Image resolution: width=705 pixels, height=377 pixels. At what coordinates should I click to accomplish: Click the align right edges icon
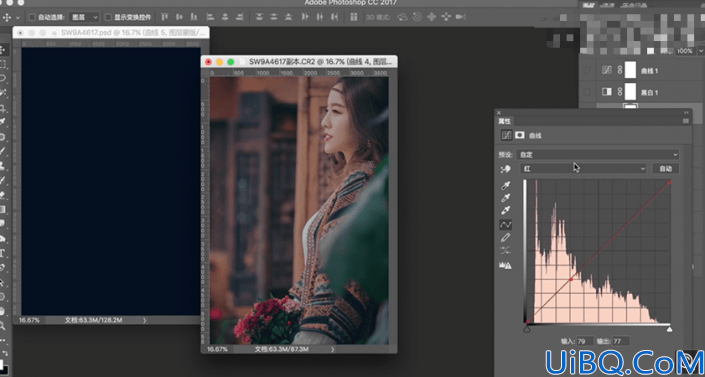(x=240, y=17)
